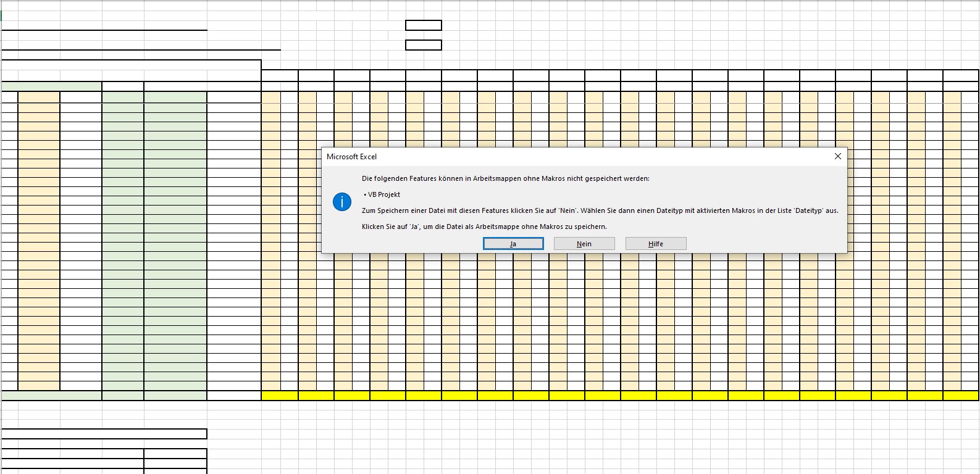This screenshot has height=474, width=980.
Task: Close the Microsoft Excel dialog with X
Action: pos(837,157)
